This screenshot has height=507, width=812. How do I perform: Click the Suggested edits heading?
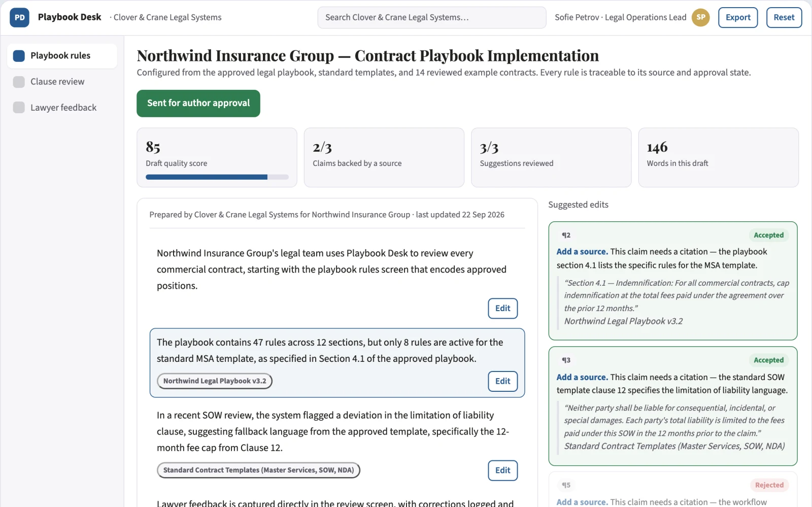coord(578,205)
